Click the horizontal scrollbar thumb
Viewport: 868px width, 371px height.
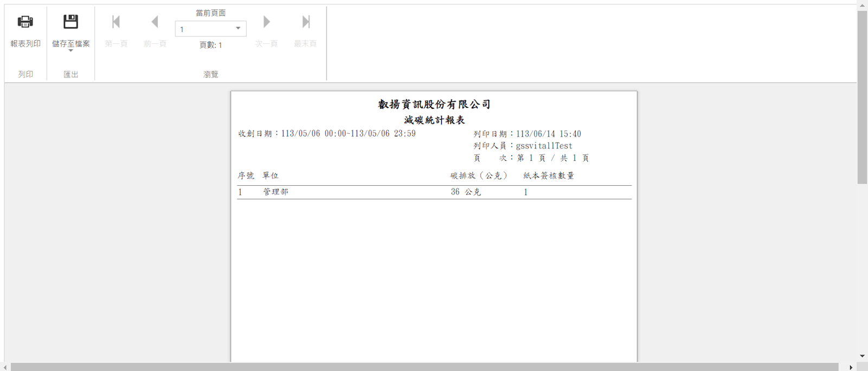pyautogui.click(x=425, y=367)
